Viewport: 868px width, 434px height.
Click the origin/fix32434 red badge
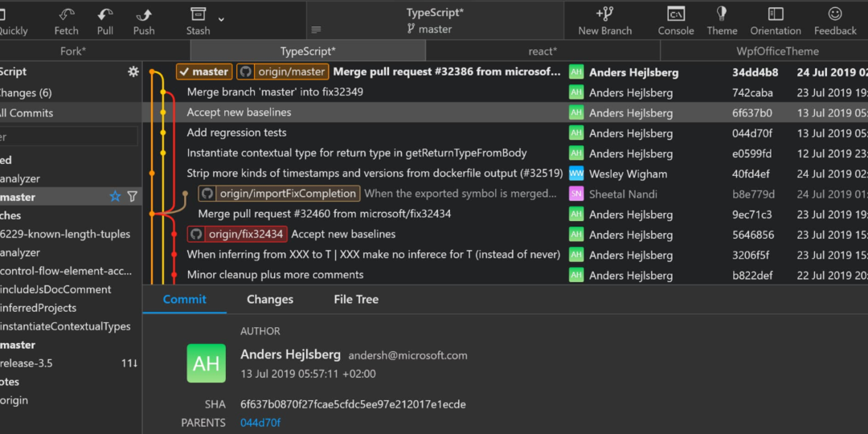click(237, 234)
